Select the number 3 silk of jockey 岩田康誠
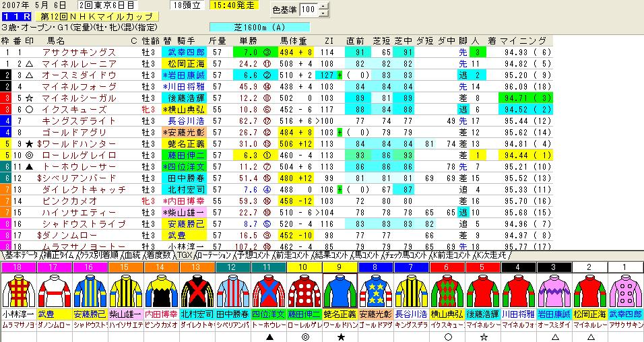Screen dimensions: 644x342 554,291
